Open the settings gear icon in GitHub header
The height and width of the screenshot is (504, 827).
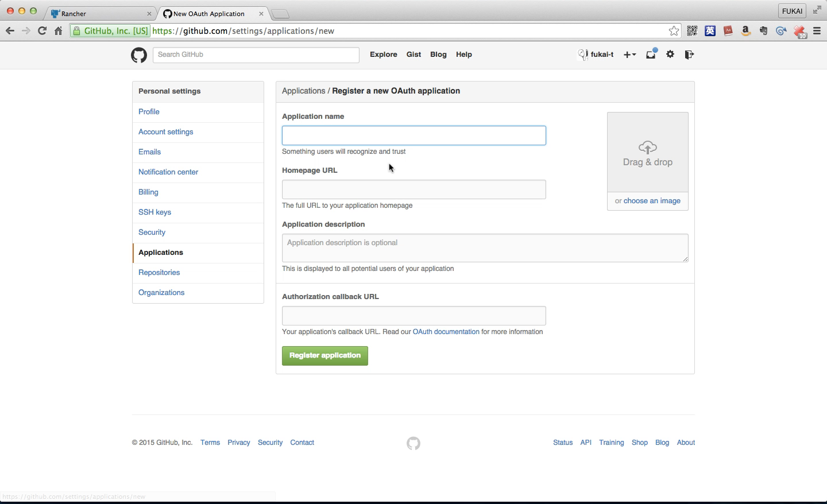670,55
